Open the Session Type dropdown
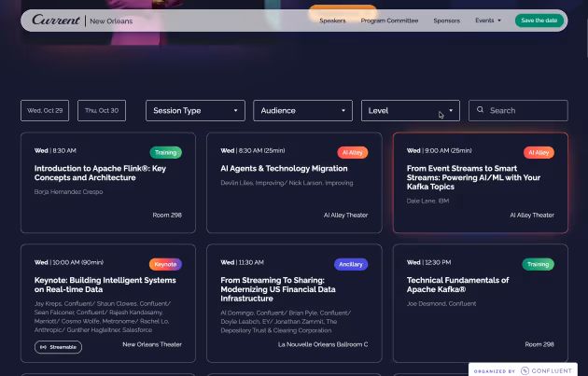 pos(195,111)
